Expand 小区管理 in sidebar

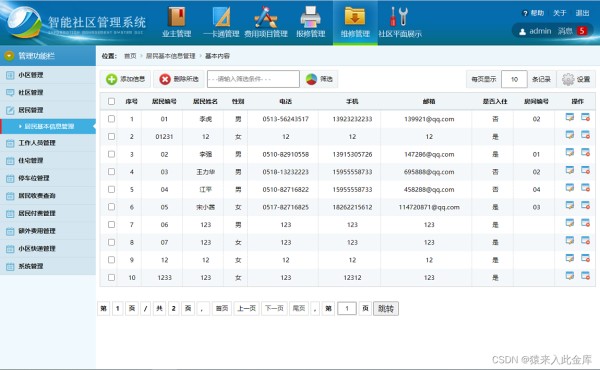coord(48,75)
